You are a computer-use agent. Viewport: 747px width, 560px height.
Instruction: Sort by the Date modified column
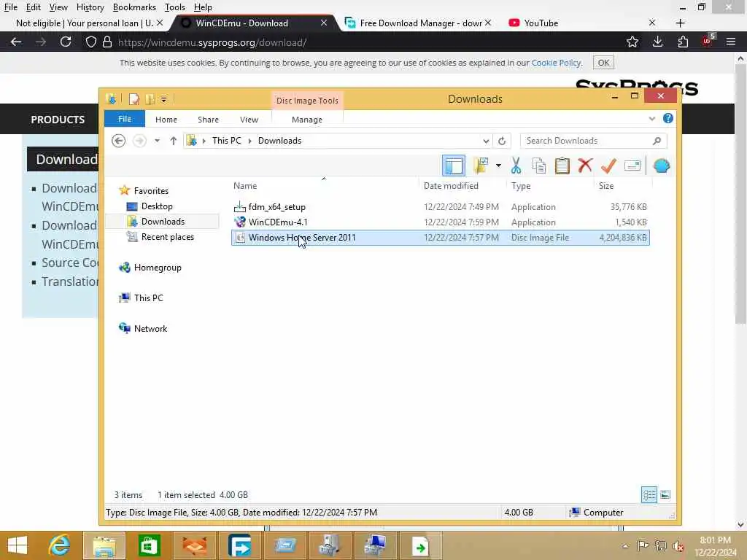(x=462, y=186)
